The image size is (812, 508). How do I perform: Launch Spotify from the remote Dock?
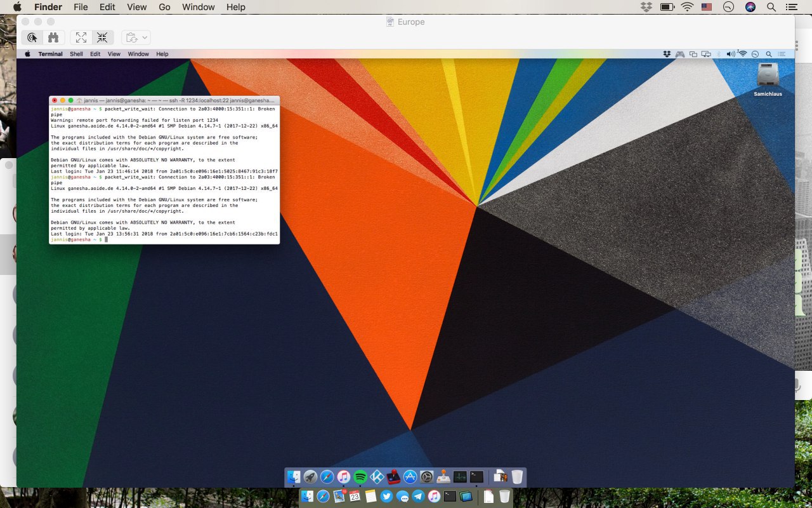(360, 477)
